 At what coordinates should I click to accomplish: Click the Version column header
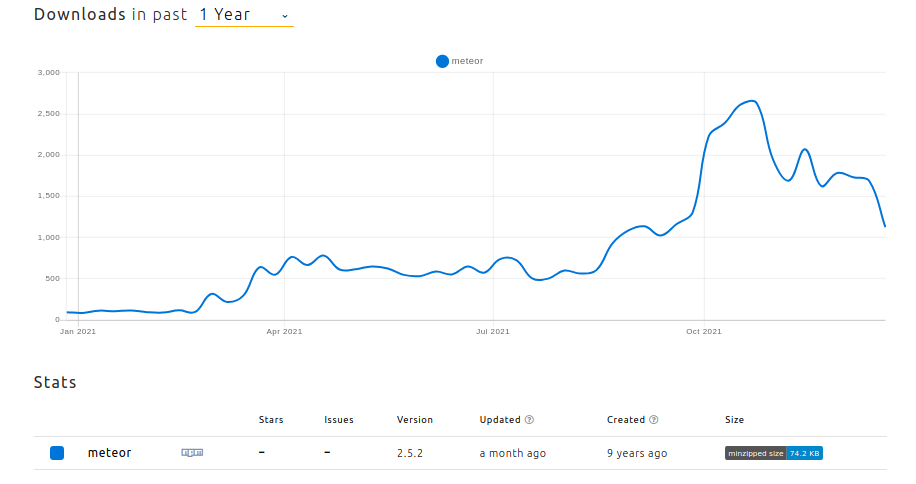point(415,420)
